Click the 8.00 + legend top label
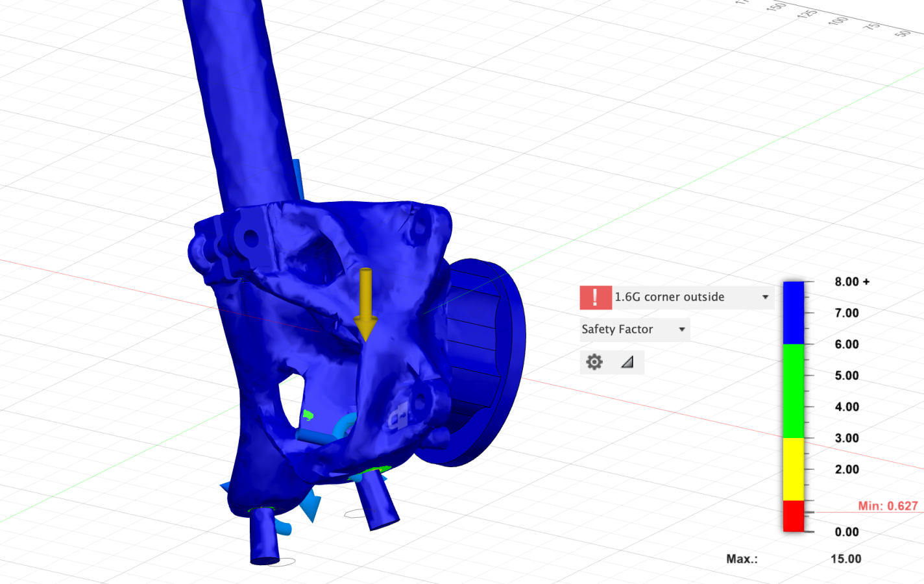Screen dimensions: 924x584 click(851, 282)
